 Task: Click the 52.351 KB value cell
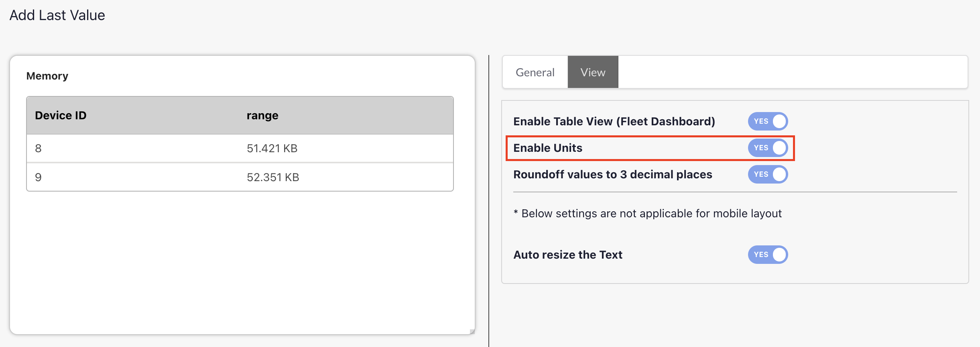click(273, 178)
